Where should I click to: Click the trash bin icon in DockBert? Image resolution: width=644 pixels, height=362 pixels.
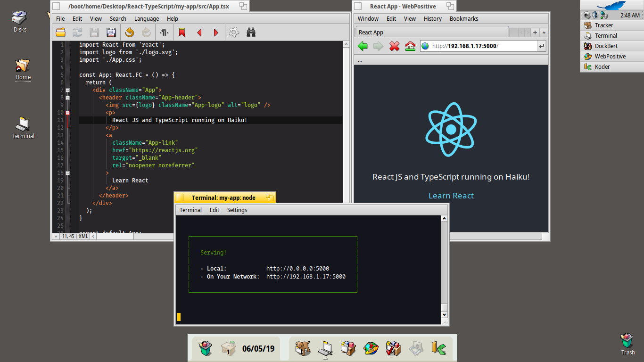point(206,348)
